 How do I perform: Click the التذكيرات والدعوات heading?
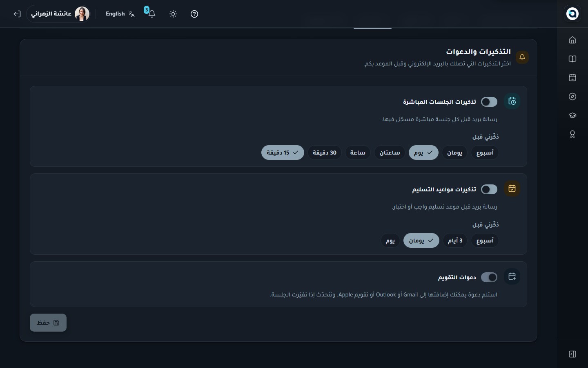coord(478,52)
